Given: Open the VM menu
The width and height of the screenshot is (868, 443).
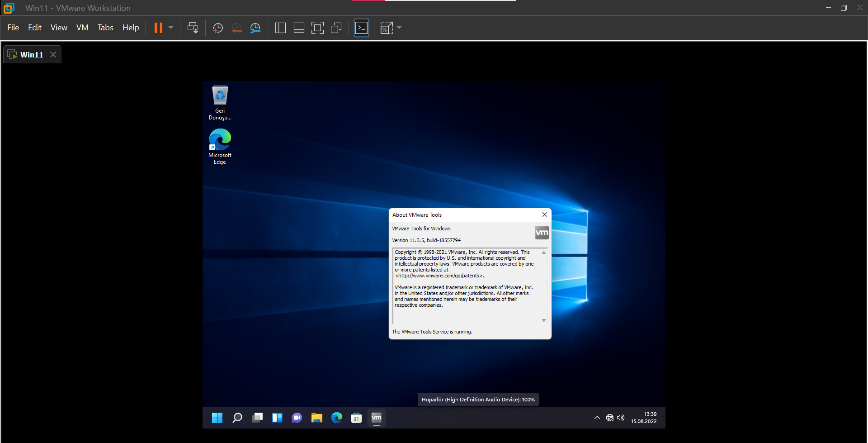Looking at the screenshot, I should point(82,28).
